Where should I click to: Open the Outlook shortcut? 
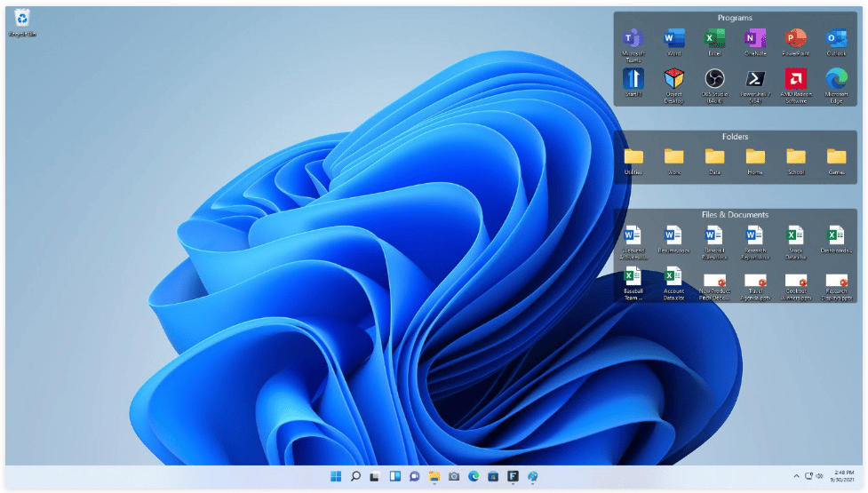pos(836,42)
